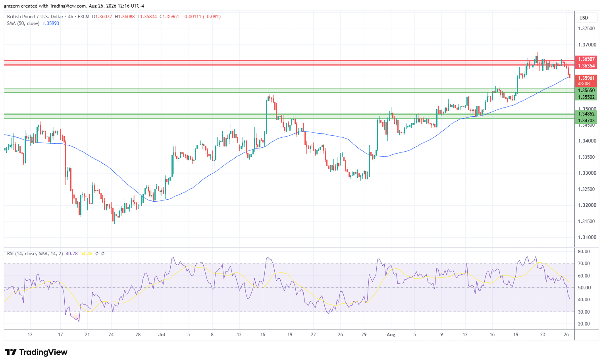
Task: Click the RSI value 40.78
Action: point(72,254)
